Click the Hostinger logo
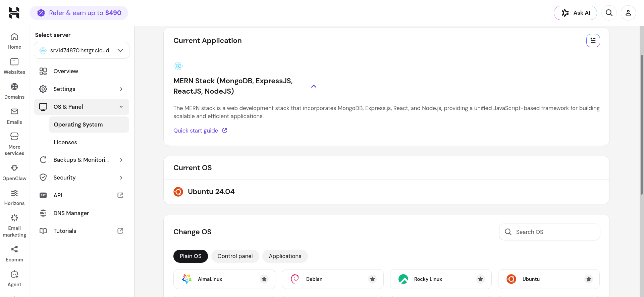Screen dimensions: 644x297 tap(14, 13)
